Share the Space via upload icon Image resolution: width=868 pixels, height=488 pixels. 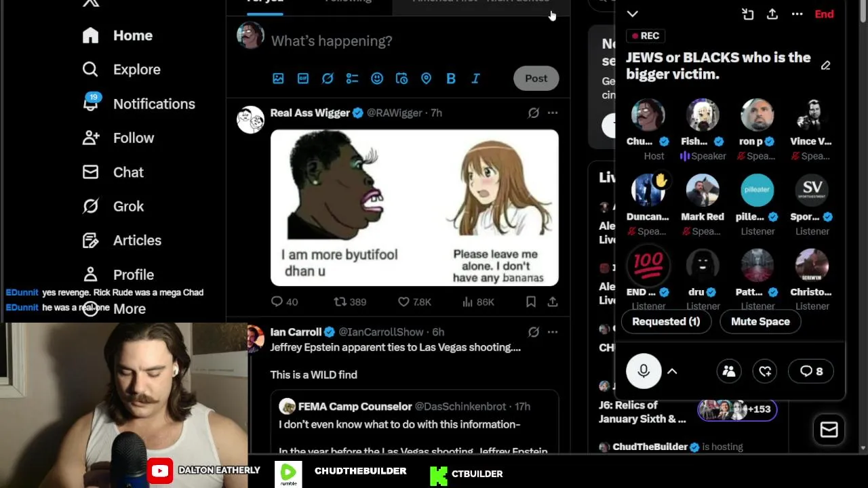pyautogui.click(x=772, y=14)
